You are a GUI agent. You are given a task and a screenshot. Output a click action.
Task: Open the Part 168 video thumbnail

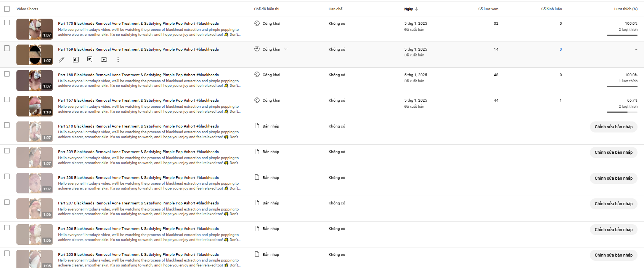pyautogui.click(x=35, y=80)
